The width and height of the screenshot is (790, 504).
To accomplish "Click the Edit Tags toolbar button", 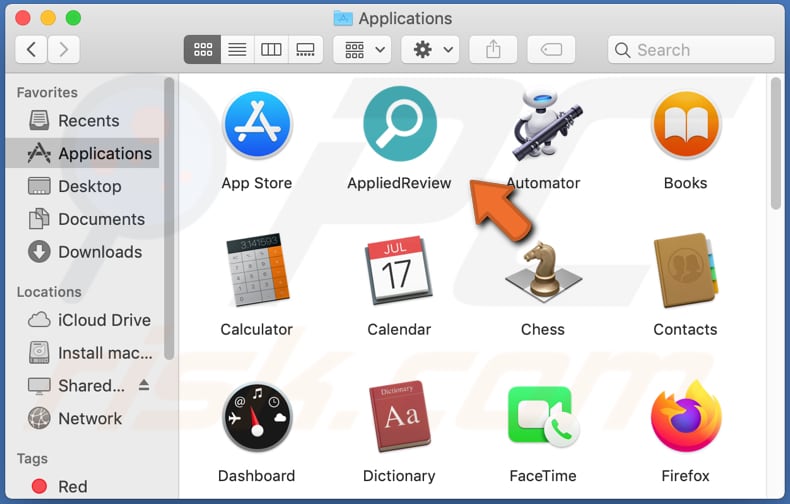I will (x=551, y=49).
